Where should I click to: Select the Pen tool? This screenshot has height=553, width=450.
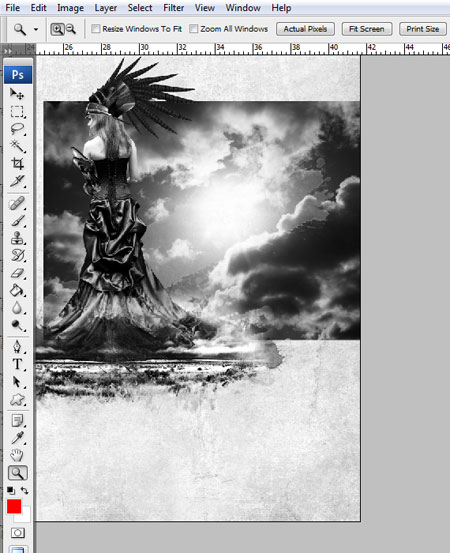point(17,347)
